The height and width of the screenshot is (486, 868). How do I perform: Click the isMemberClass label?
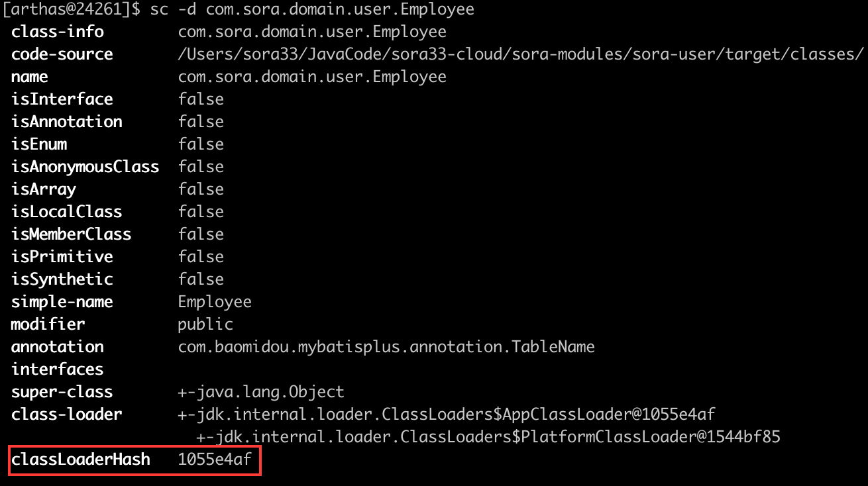click(71, 234)
